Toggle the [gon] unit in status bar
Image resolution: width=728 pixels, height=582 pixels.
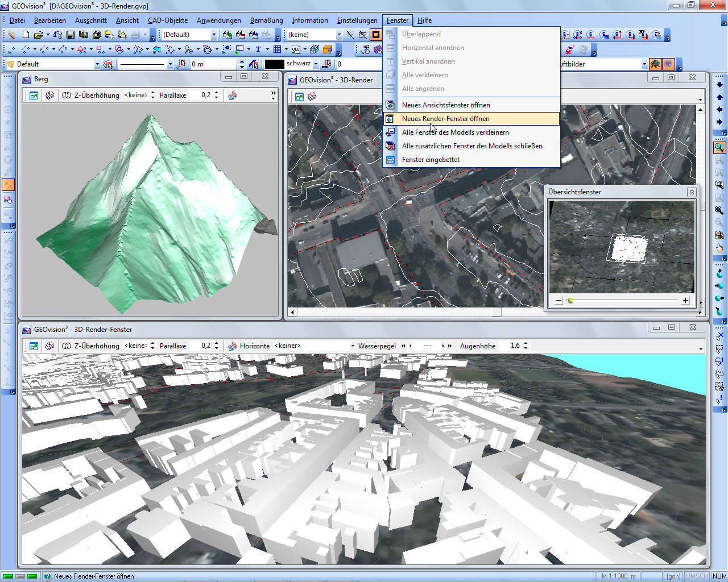[x=673, y=576]
